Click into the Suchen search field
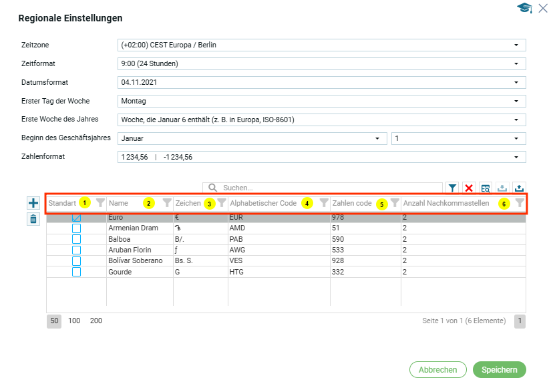Image resolution: width=553 pixels, height=392 pixels. pyautogui.click(x=327, y=188)
